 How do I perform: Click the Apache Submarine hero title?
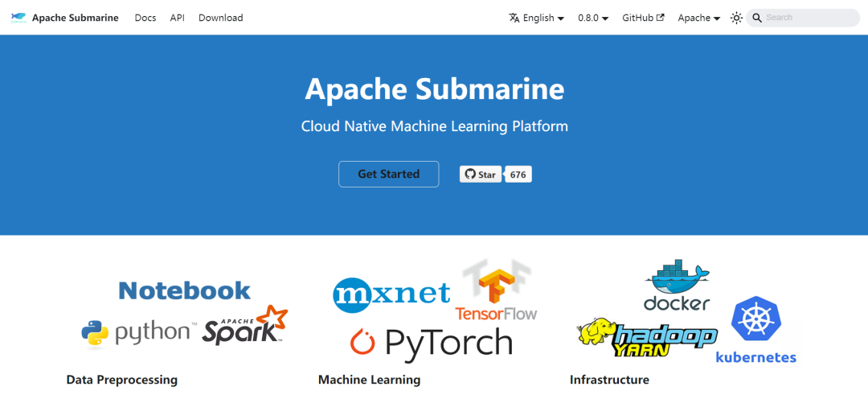(435, 88)
